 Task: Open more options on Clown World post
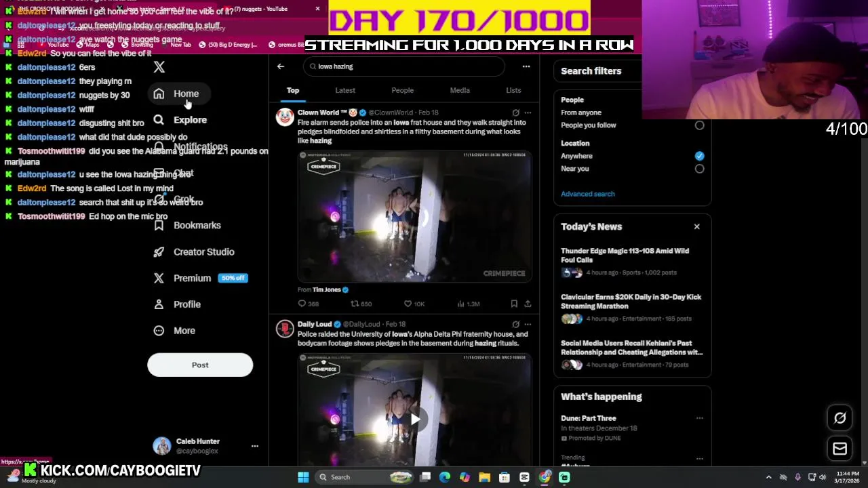528,113
